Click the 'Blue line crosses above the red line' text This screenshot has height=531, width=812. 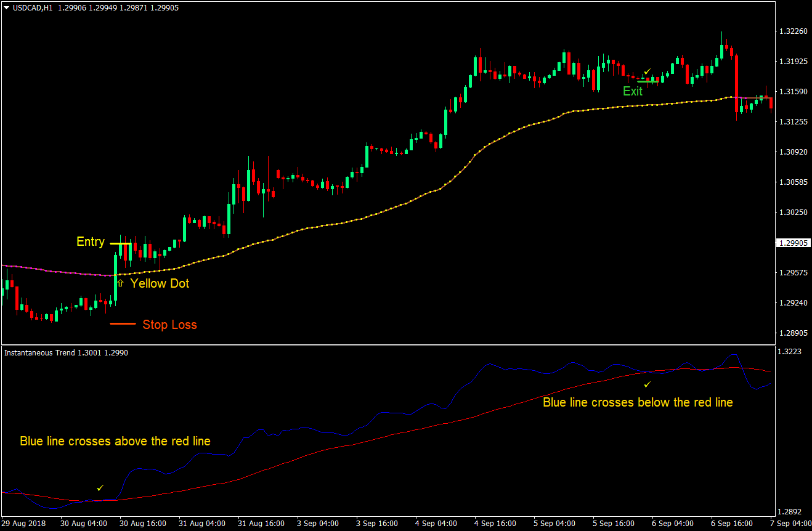click(x=115, y=441)
